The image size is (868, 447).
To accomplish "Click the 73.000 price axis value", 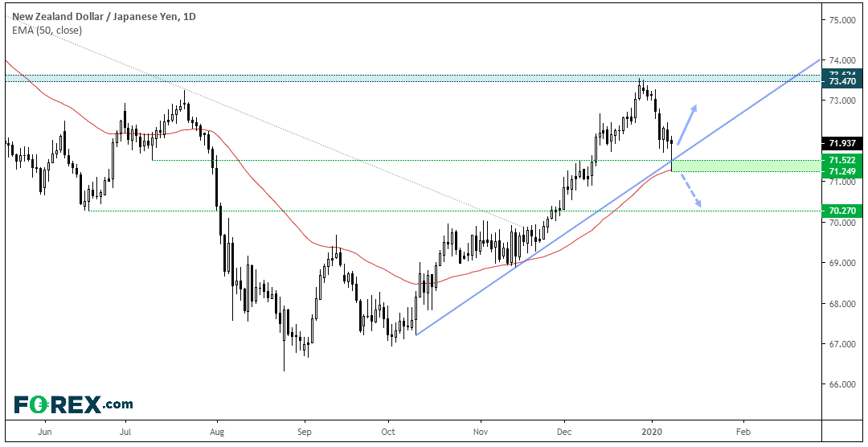I will 842,100.
